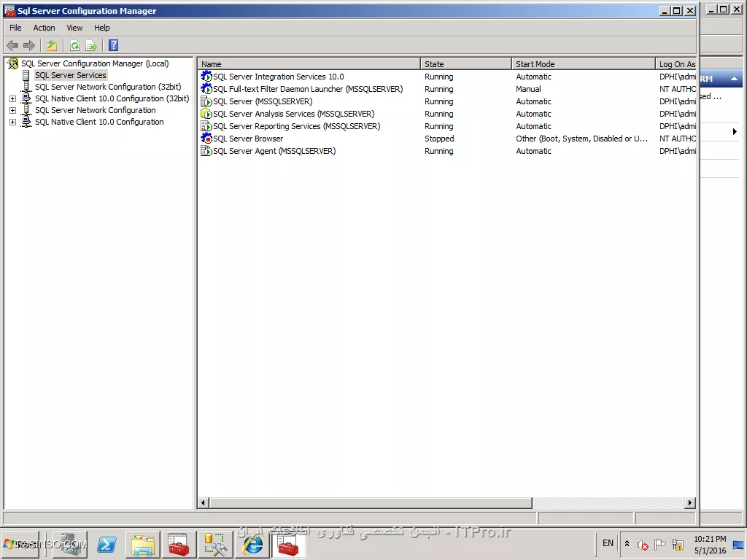Click the SQL Server Agent (MSSQLSERVER) icon
The image size is (747, 560).
[206, 151]
